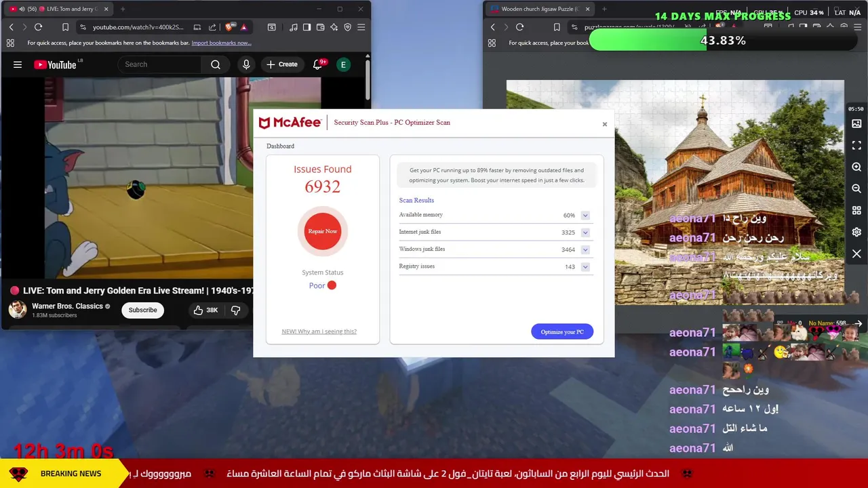Expand Available memory scan result
This screenshot has width=868, height=488.
[585, 216]
